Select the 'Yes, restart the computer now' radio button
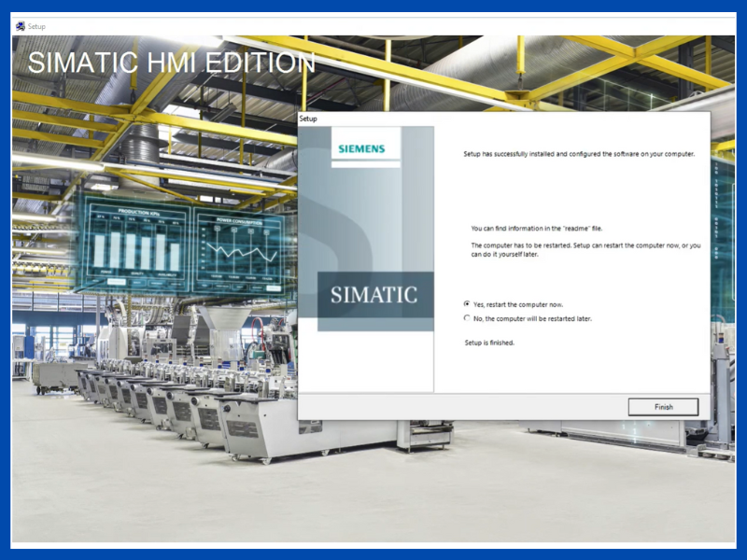This screenshot has width=747, height=560. (x=467, y=304)
